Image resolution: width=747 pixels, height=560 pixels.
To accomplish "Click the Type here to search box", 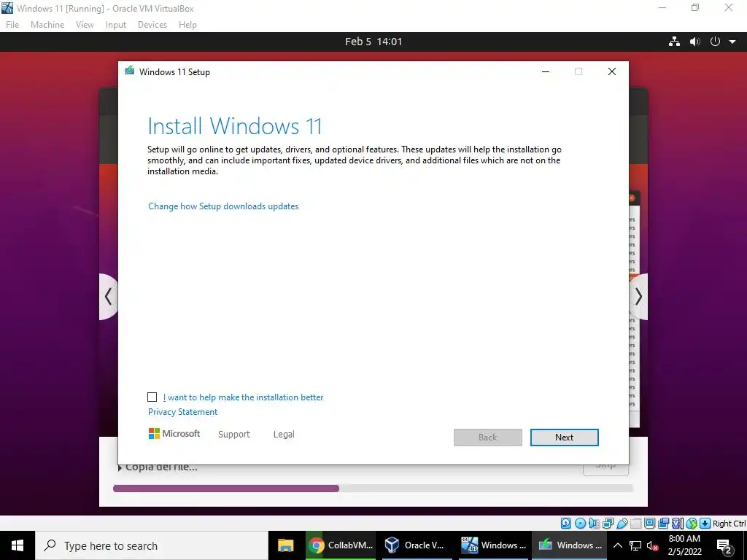I will pos(152,545).
